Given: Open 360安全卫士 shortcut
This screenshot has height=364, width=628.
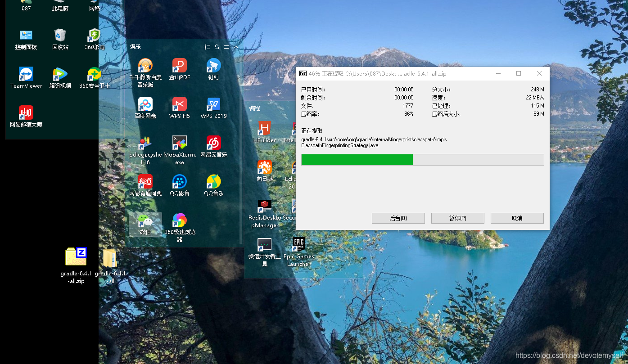Looking at the screenshot, I should 95,78.
